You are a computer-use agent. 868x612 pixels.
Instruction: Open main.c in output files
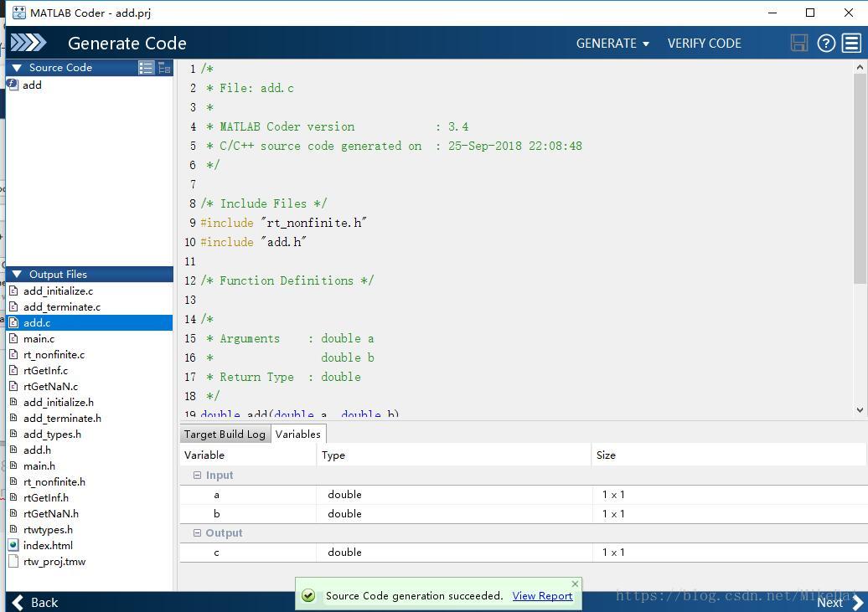pos(39,338)
